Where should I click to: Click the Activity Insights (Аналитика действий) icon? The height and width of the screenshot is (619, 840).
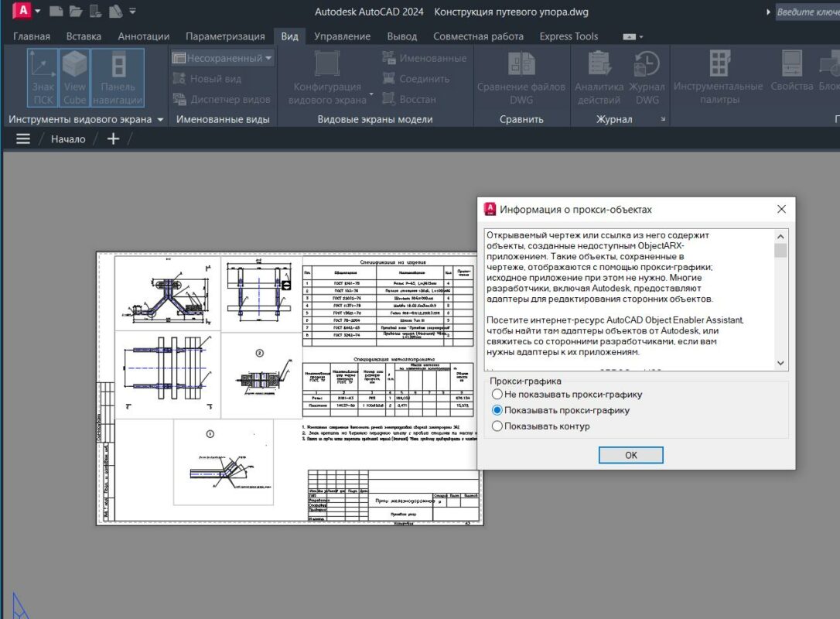pyautogui.click(x=599, y=78)
